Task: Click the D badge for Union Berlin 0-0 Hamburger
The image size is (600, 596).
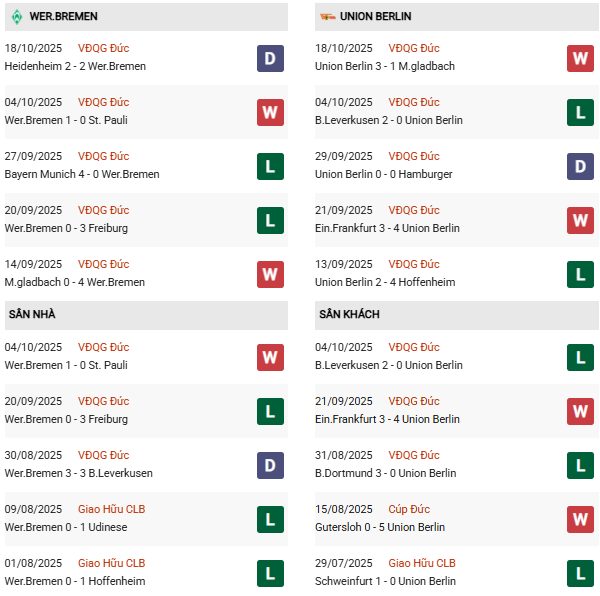Action: coord(580,166)
